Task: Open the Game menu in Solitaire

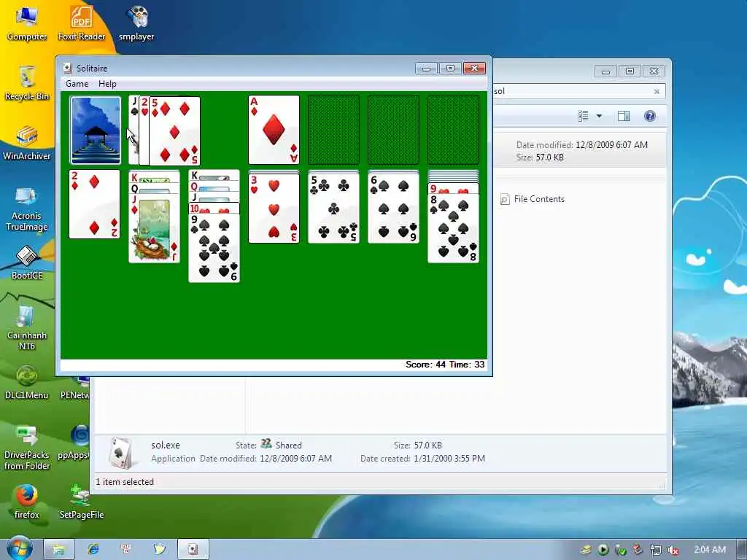Action: [x=77, y=84]
